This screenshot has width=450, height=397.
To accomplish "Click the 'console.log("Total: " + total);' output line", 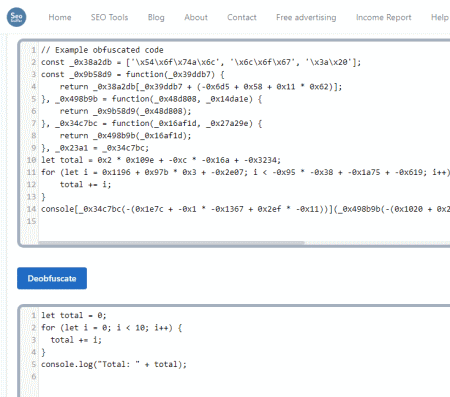I will pos(114,364).
